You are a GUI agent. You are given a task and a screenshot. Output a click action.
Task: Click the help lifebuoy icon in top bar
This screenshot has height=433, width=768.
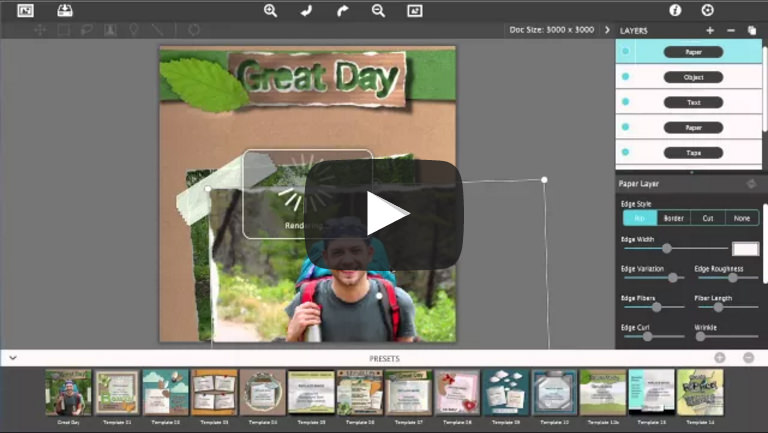click(x=707, y=10)
